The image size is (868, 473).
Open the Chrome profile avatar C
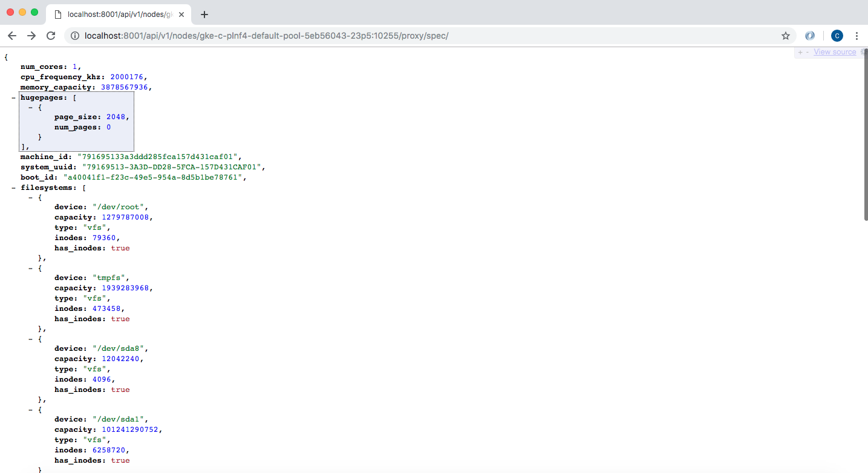[837, 36]
